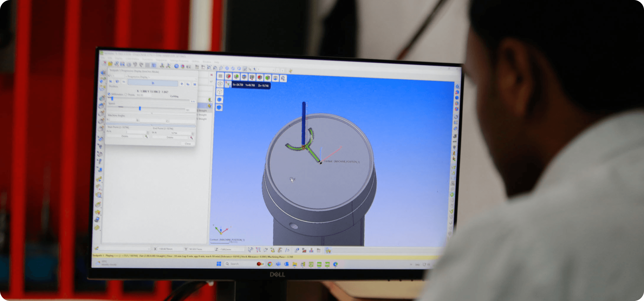Click the zoom magnifier view icon
The image size is (644, 301).
coord(283,78)
